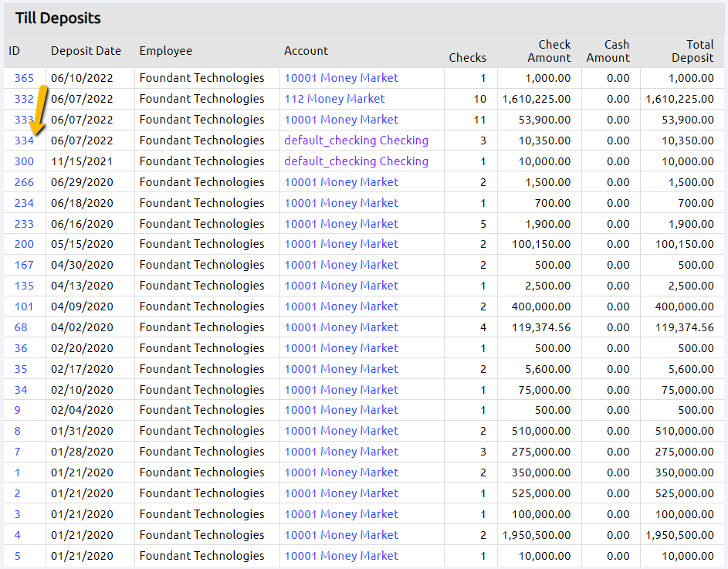Viewport: 728px width, 569px height.
Task: Open 10001 Money Market account on 01/31/2020 row
Action: coord(341,431)
